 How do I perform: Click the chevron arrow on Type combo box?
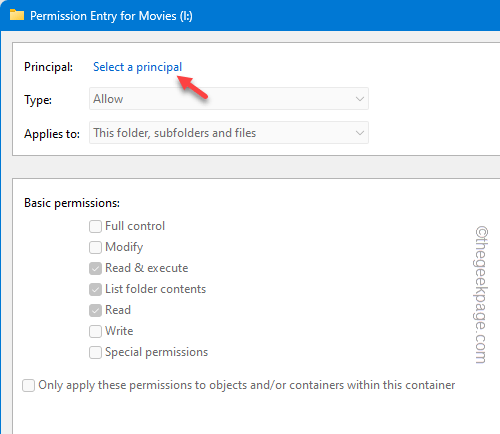pyautogui.click(x=359, y=99)
